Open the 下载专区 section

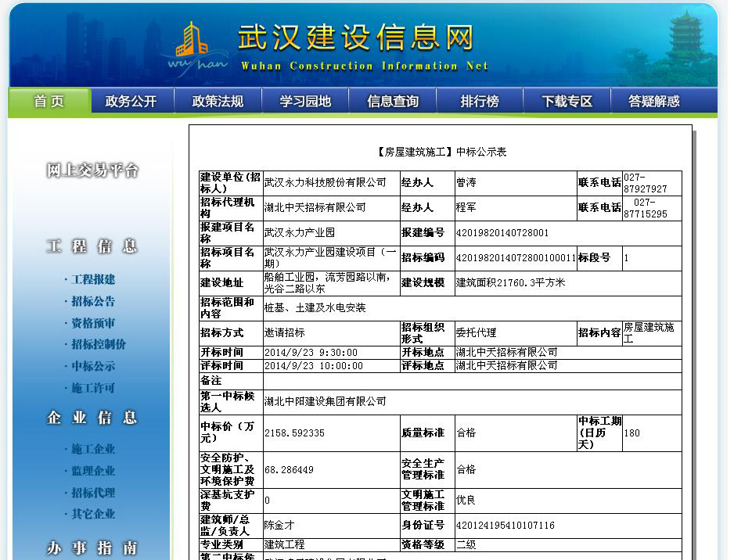pyautogui.click(x=567, y=101)
